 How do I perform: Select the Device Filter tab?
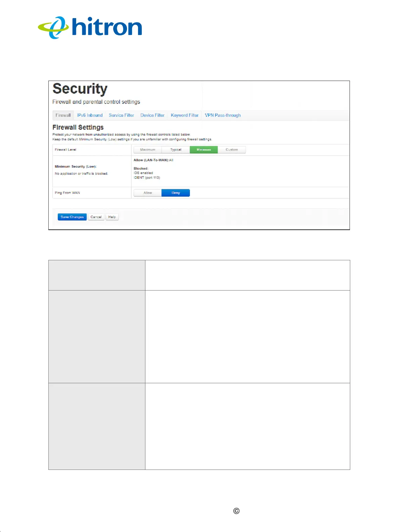pyautogui.click(x=152, y=115)
